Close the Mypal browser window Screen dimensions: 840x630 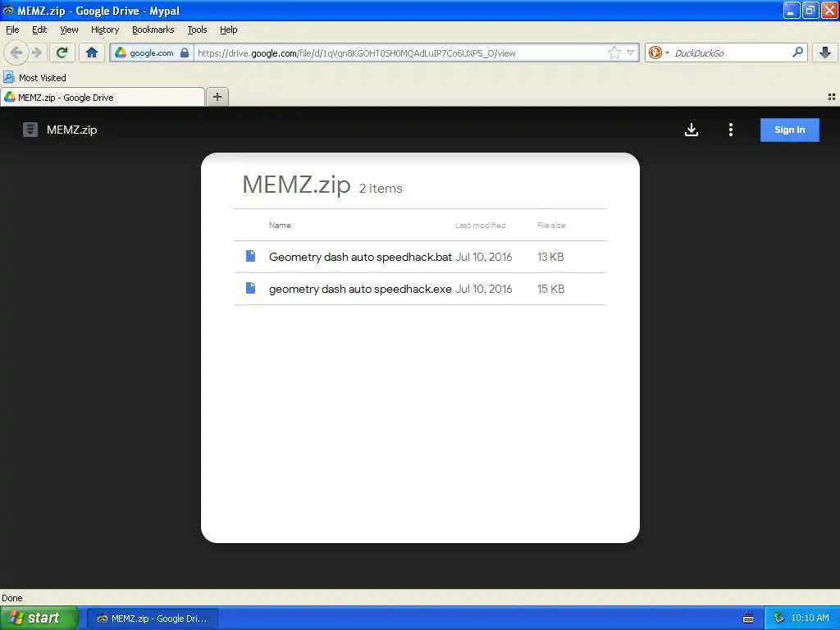pos(829,10)
